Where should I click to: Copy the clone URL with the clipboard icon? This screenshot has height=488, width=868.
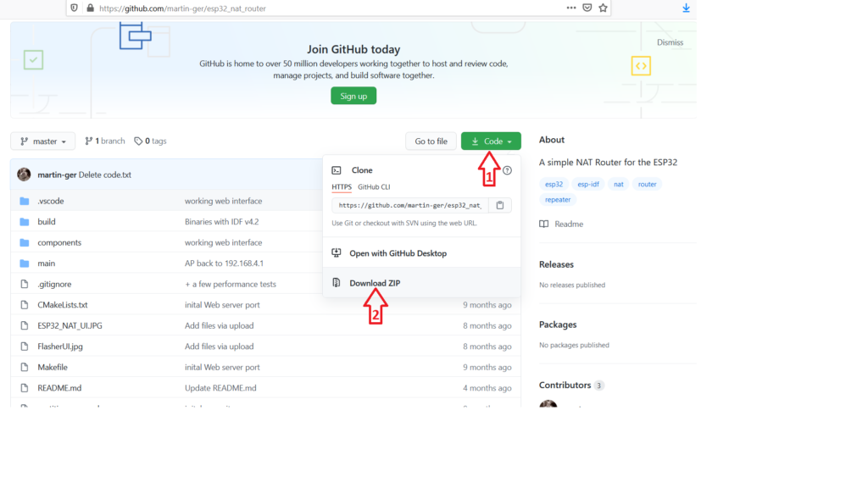(500, 205)
